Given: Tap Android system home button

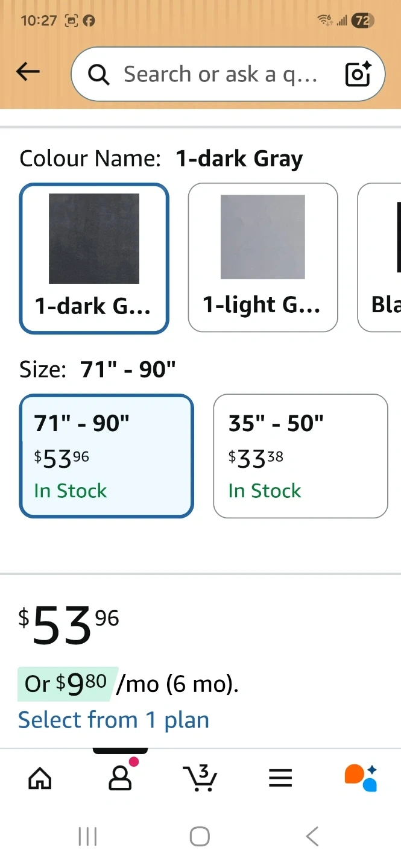Looking at the screenshot, I should click(200, 836).
